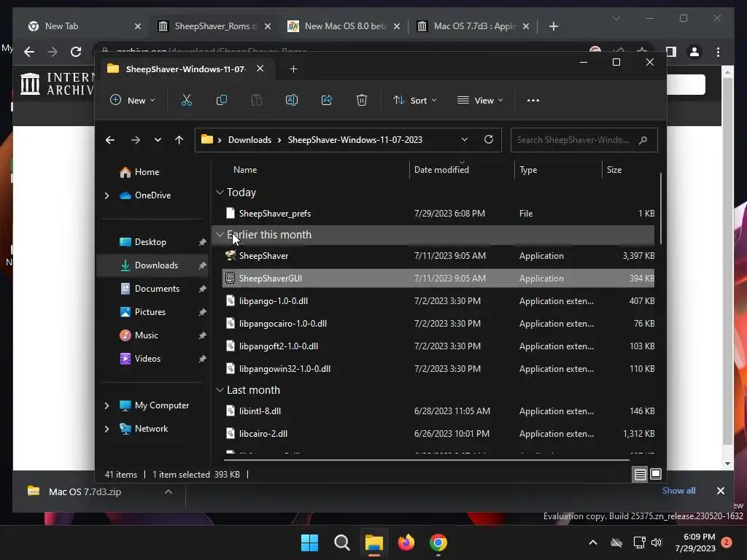
Task: Click the search magnifier in Explorer search box
Action: click(643, 140)
